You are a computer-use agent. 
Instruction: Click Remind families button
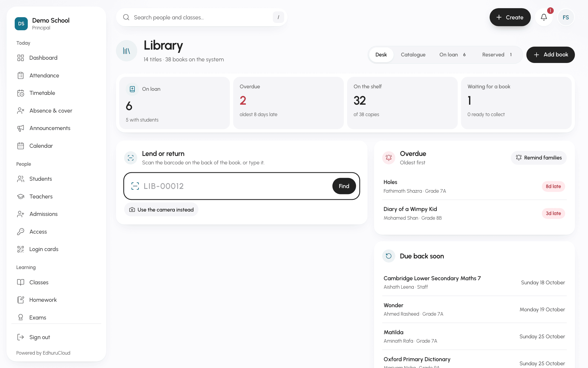538,158
